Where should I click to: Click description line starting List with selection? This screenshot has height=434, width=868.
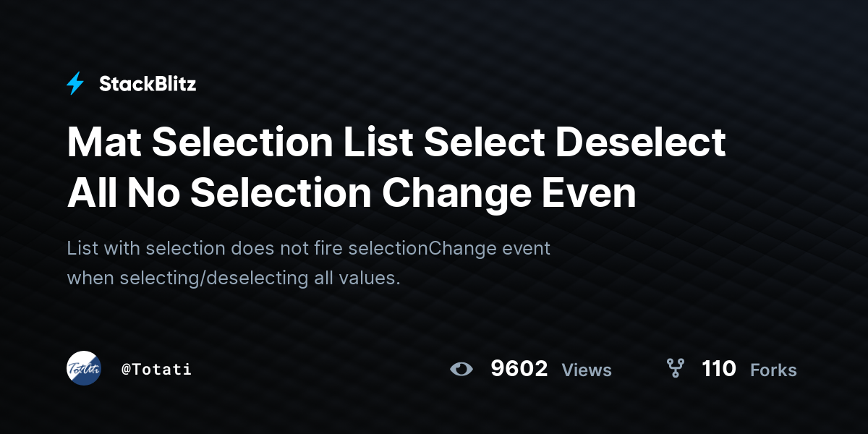pyautogui.click(x=309, y=248)
